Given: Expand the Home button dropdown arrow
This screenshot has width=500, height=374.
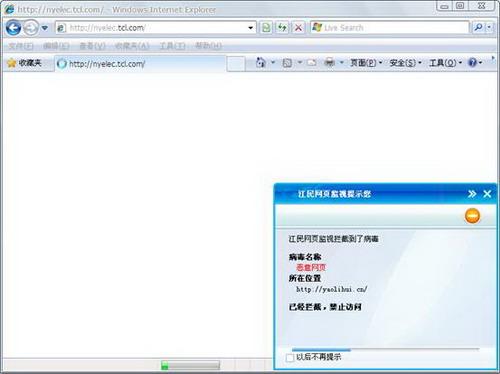Looking at the screenshot, I should [273, 62].
